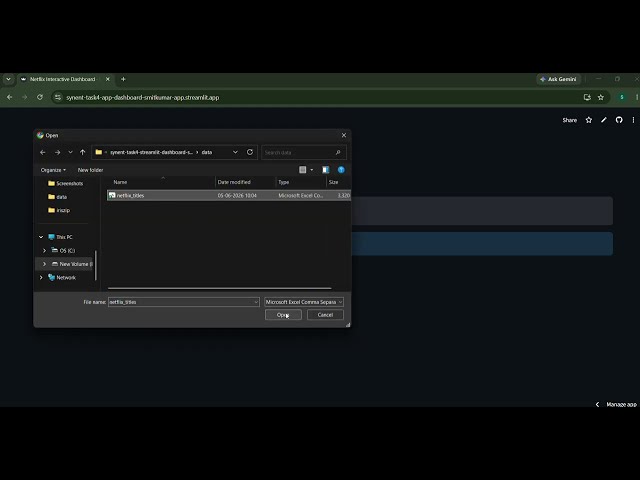Viewport: 640px width, 480px height.
Task: Open the Screenshots folder in sidebar
Action: coord(65,183)
